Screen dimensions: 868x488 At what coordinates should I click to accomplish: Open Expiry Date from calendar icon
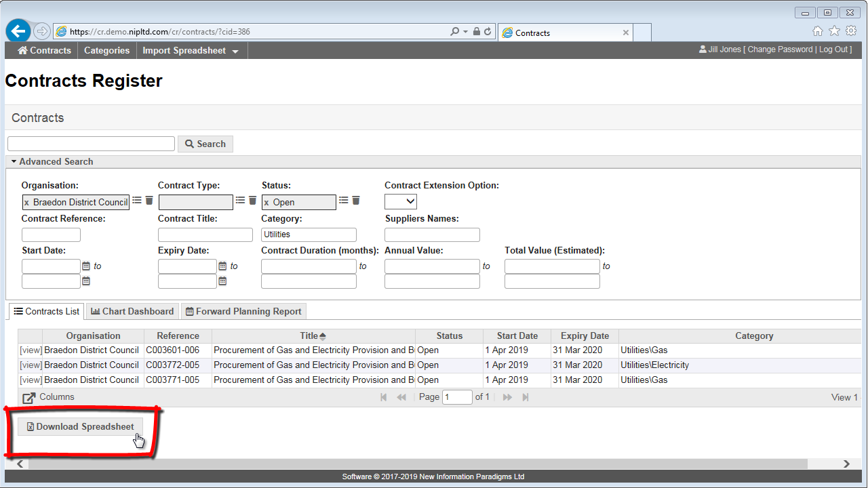click(222, 266)
